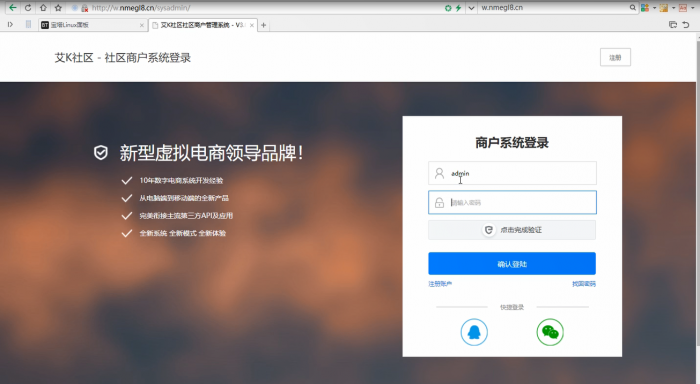Viewport: 700px width, 384px height.
Task: Open dropdown arrow beside apps grid icon
Action: pyautogui.click(x=654, y=8)
